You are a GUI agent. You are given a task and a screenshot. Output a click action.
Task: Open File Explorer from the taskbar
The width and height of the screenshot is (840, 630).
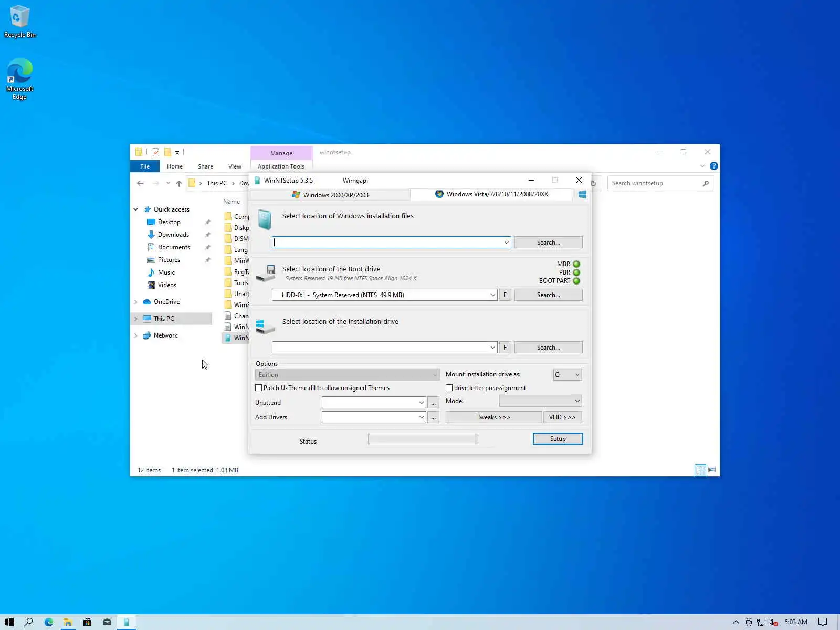click(x=68, y=622)
